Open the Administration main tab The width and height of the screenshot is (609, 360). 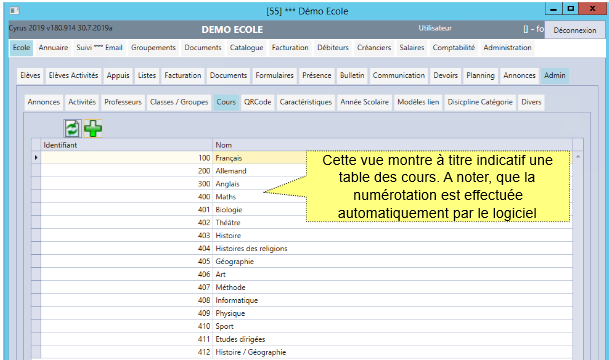pos(507,47)
